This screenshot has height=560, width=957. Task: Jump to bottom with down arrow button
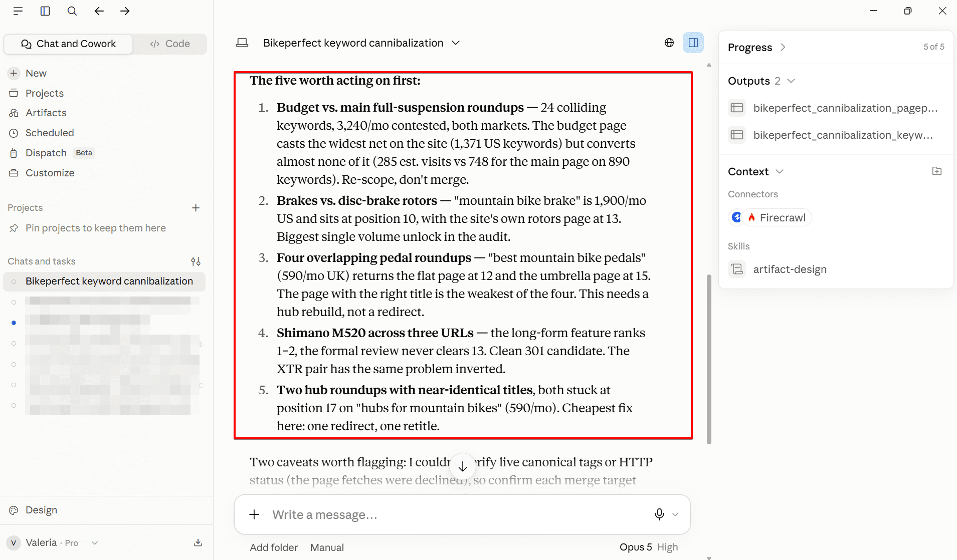point(463,466)
